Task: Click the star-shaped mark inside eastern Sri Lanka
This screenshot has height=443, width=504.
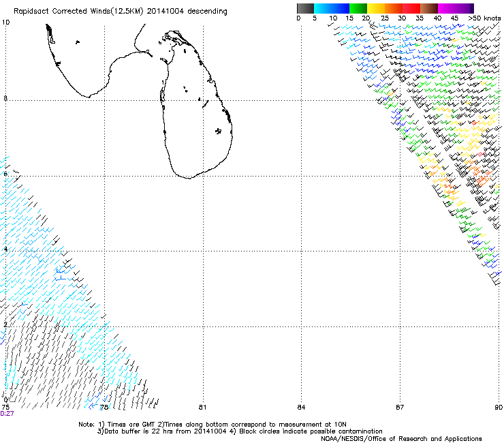Action: click(218, 131)
